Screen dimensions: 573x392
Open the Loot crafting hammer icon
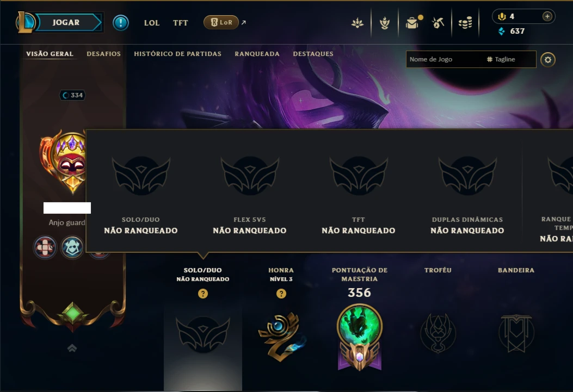(x=438, y=23)
